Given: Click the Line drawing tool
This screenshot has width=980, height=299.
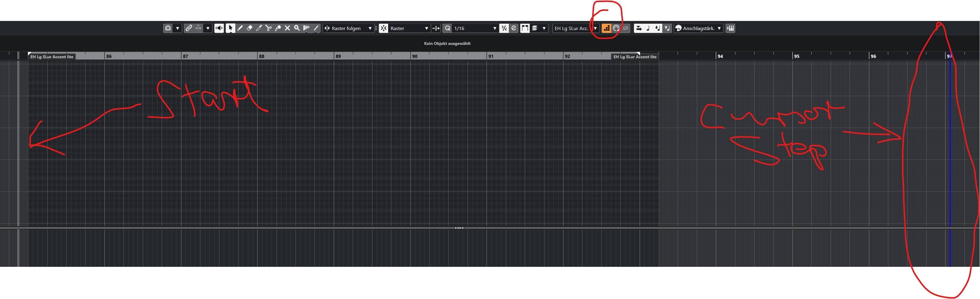Looking at the screenshot, I should pos(316,28).
